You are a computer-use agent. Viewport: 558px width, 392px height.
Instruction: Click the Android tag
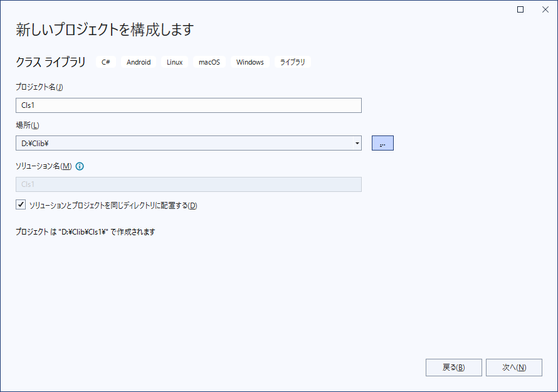[139, 62]
